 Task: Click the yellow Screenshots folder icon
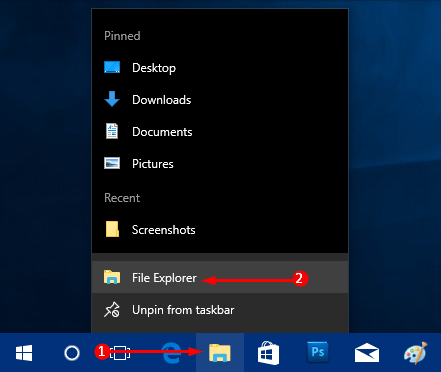112,229
